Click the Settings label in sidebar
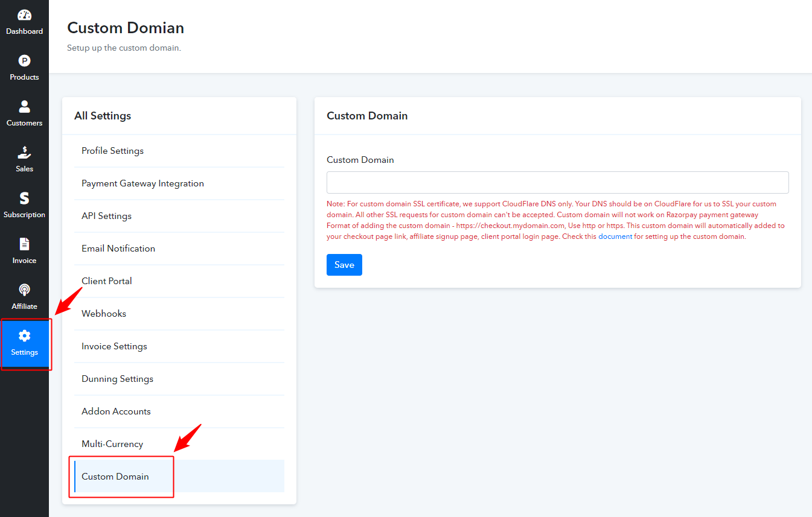The height and width of the screenshot is (517, 812). [24, 352]
